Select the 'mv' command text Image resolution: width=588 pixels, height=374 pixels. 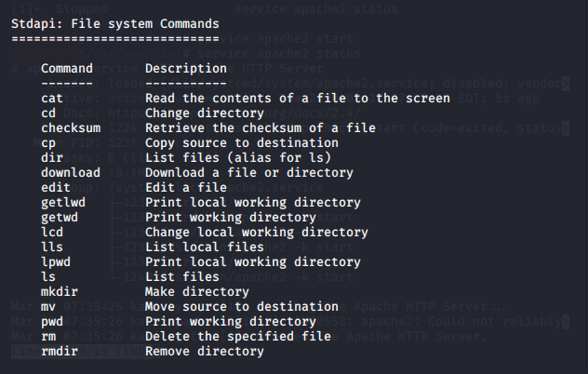pyautogui.click(x=48, y=306)
